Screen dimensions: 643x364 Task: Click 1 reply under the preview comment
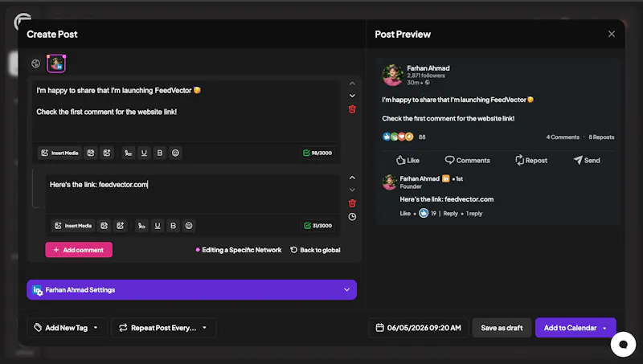[x=474, y=213]
